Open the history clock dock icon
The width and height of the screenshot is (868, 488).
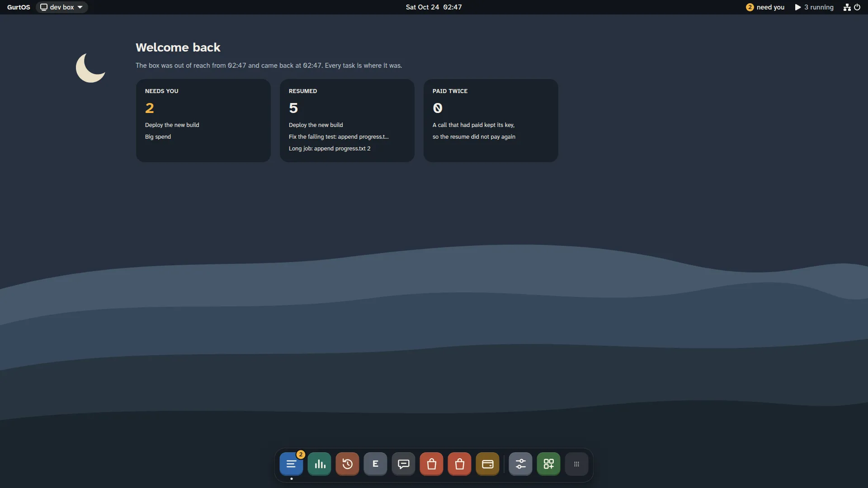(348, 464)
